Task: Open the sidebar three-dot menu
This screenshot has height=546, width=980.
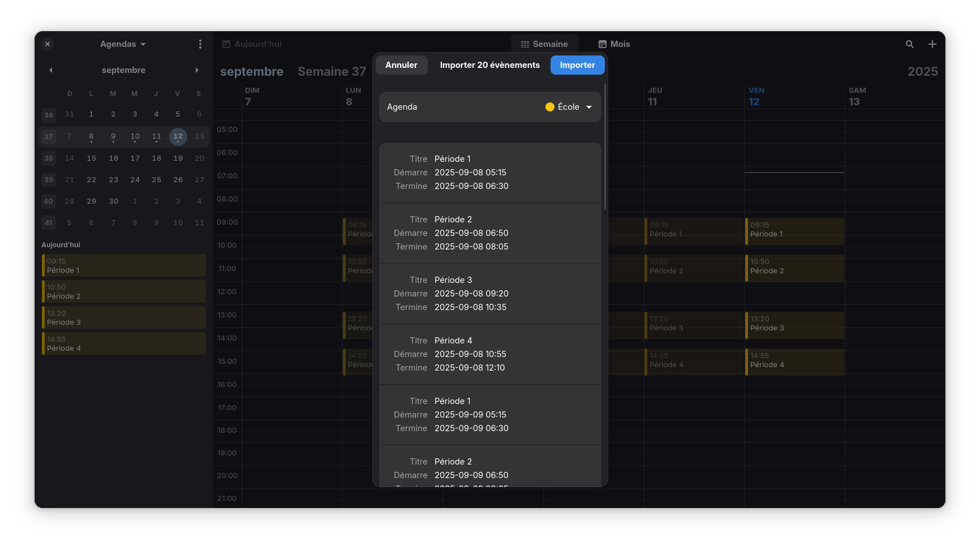Action: pyautogui.click(x=200, y=44)
